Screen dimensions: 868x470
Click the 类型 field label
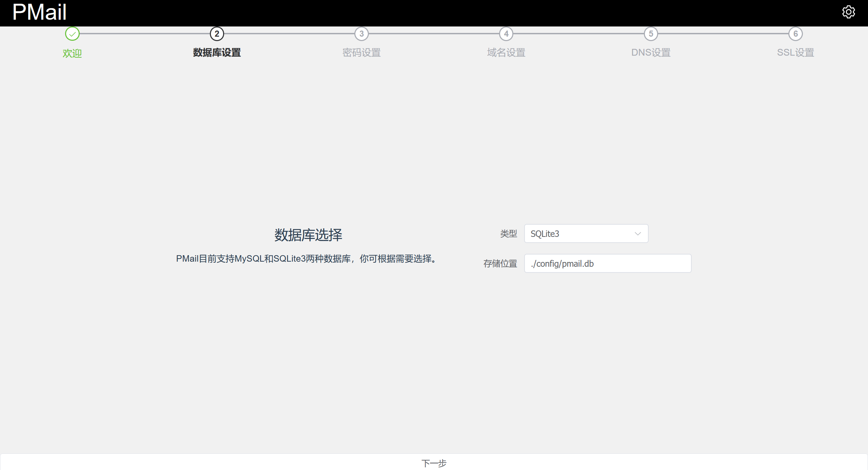pos(509,233)
